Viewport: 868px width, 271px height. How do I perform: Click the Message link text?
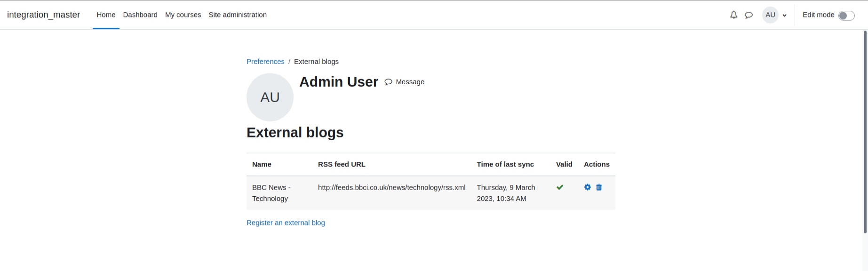coord(410,82)
